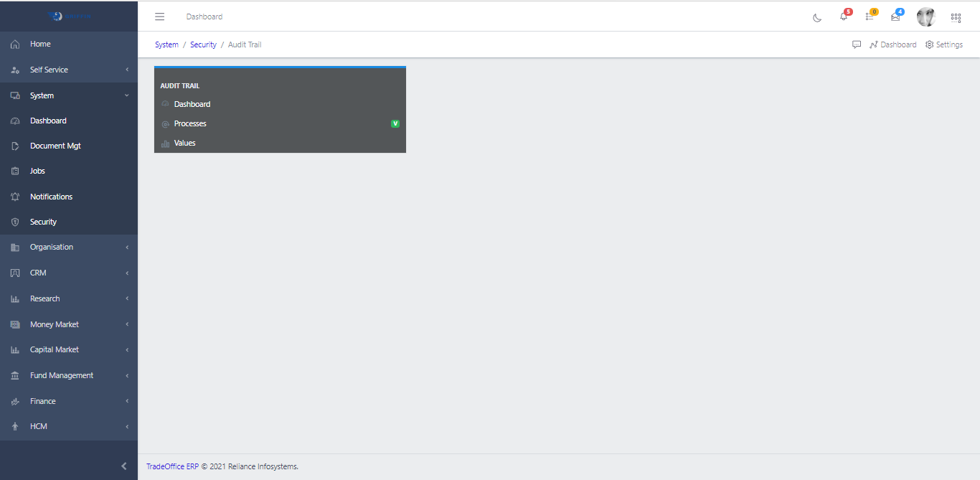Open the Jobs section in the sidebar

click(x=38, y=171)
